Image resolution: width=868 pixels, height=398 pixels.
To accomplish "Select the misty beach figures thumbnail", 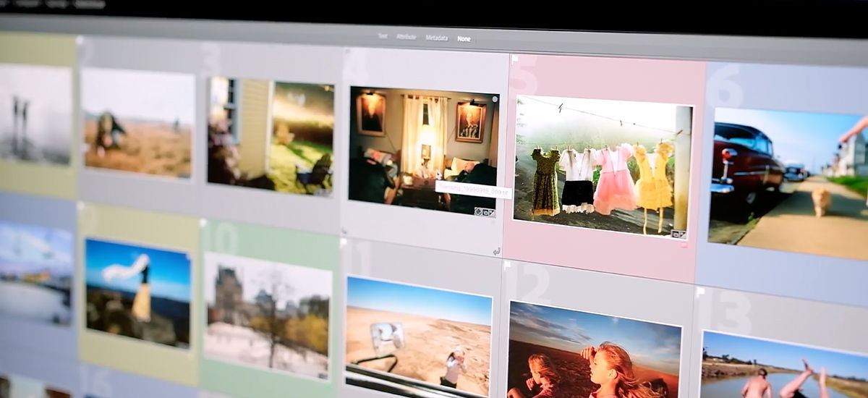I will pos(35,114).
